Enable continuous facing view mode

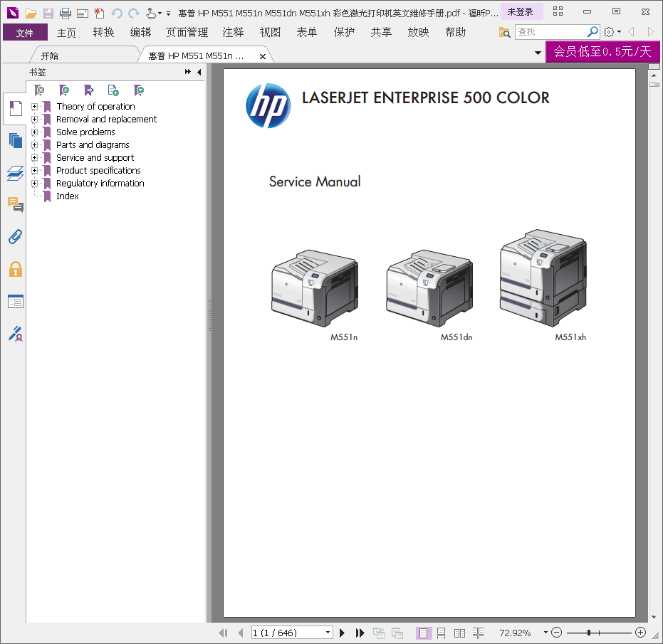479,633
